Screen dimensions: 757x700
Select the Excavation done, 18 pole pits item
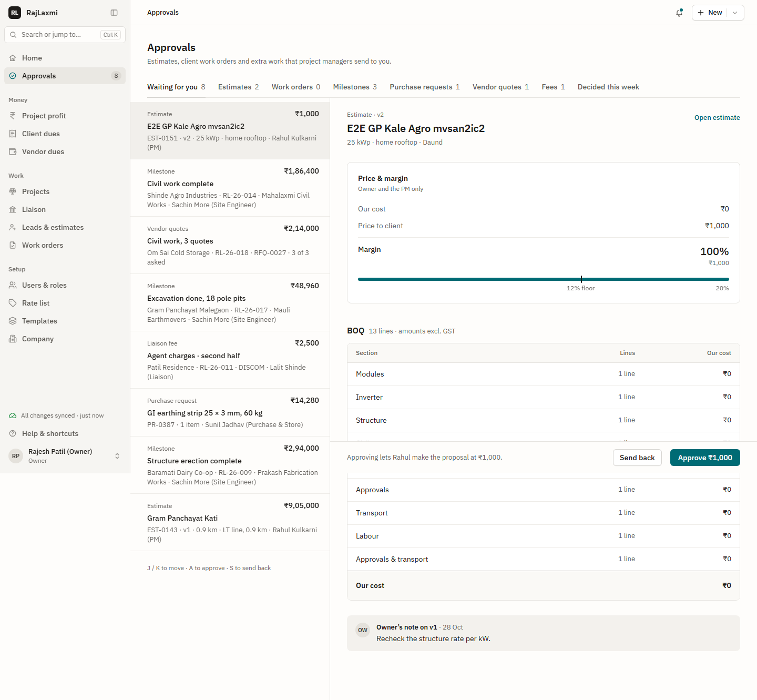[230, 302]
